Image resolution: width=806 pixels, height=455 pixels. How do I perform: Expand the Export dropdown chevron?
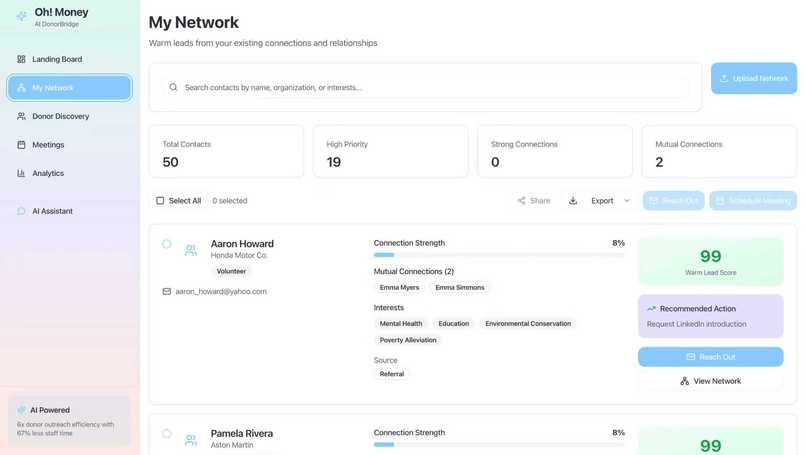627,201
